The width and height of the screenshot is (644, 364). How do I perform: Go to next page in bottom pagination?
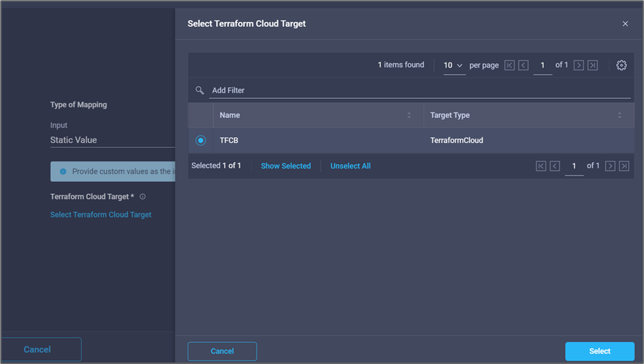[610, 166]
